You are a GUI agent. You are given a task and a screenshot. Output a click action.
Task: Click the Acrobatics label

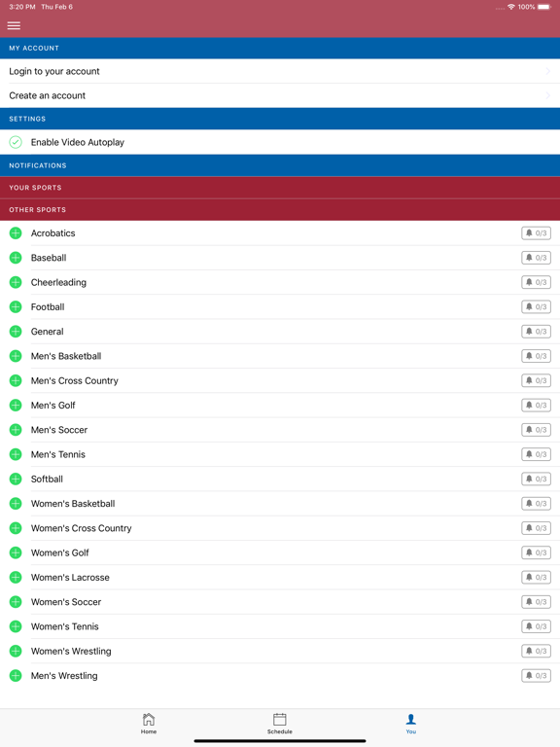tap(52, 233)
